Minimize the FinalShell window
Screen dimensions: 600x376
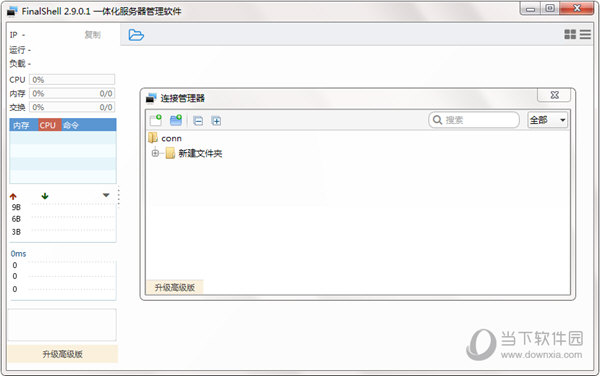coord(531,9)
